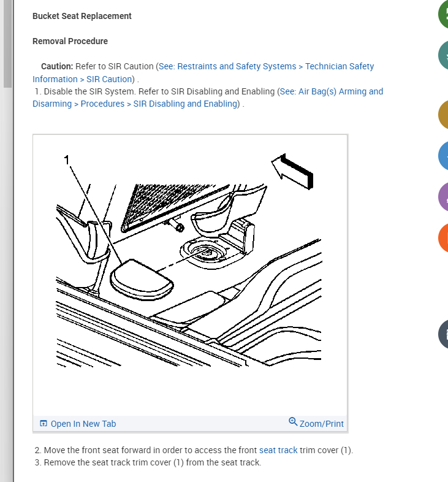The width and height of the screenshot is (448, 482).
Task: Click the magnifier icon beside Zoom/Print
Action: pos(293,422)
